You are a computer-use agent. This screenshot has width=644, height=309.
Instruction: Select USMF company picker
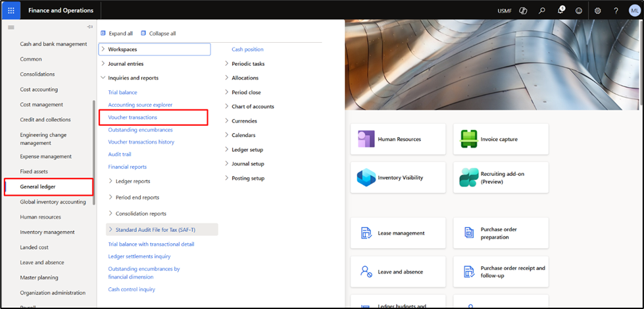click(x=505, y=11)
